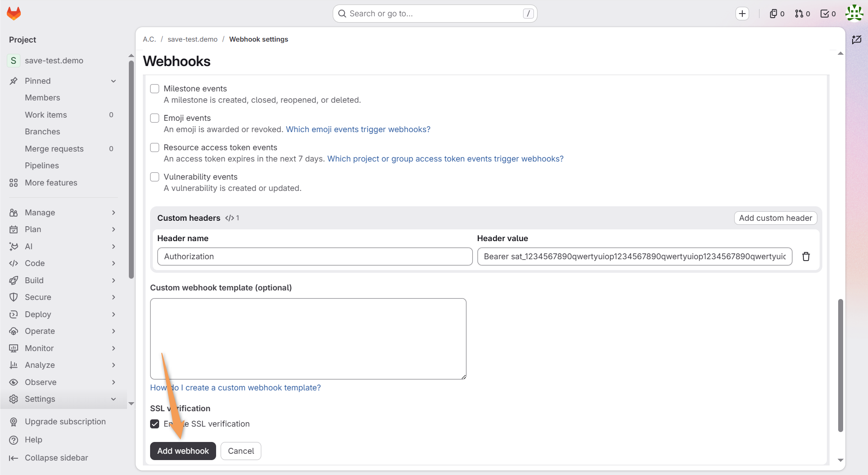Check the Vulnerability events box
Image resolution: width=868 pixels, height=475 pixels.
[x=155, y=177]
